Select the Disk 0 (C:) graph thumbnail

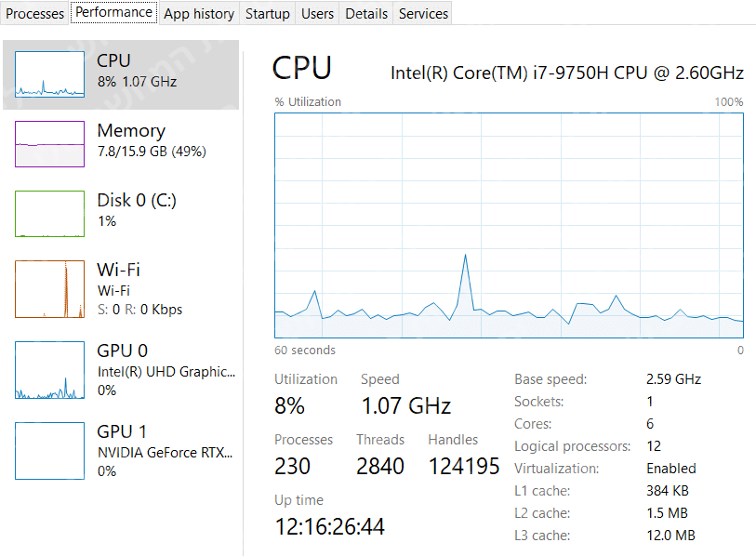49,214
